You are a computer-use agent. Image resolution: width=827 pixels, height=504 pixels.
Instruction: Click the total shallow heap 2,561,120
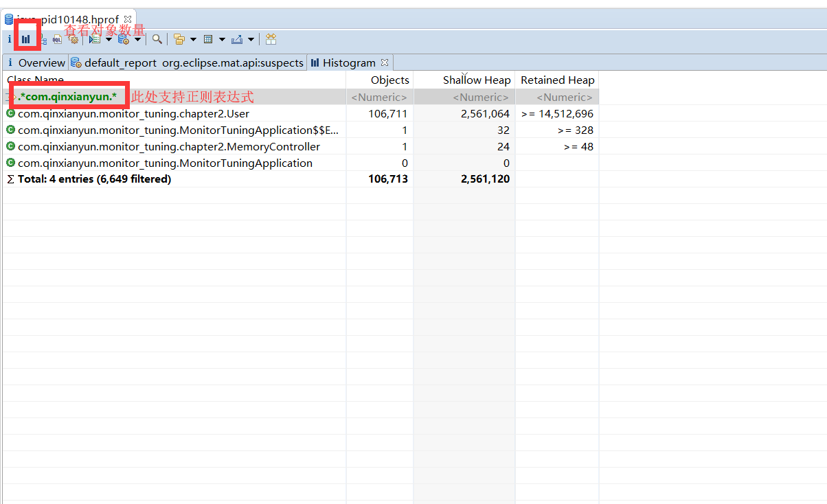pos(485,179)
